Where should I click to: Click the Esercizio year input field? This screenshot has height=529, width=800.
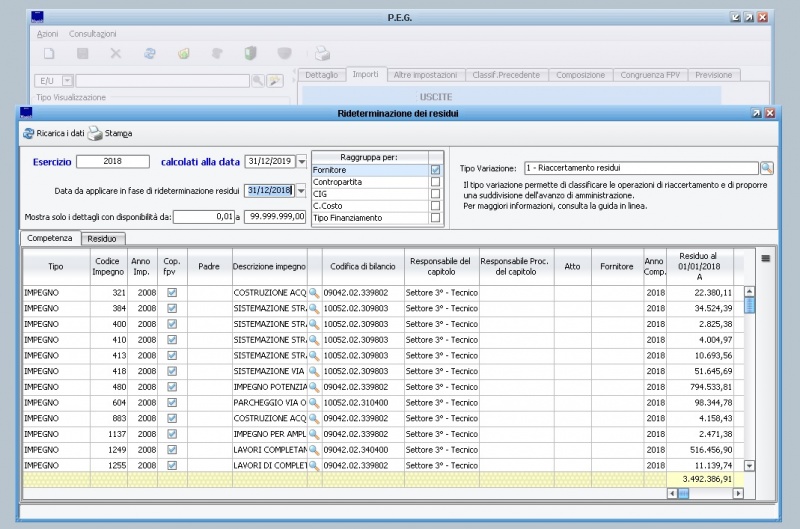click(x=112, y=161)
